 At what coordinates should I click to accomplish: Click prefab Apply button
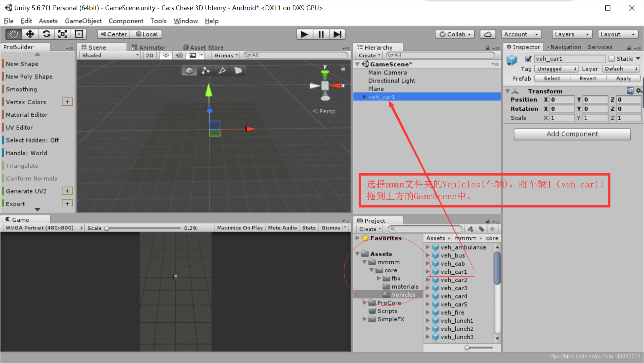click(623, 78)
